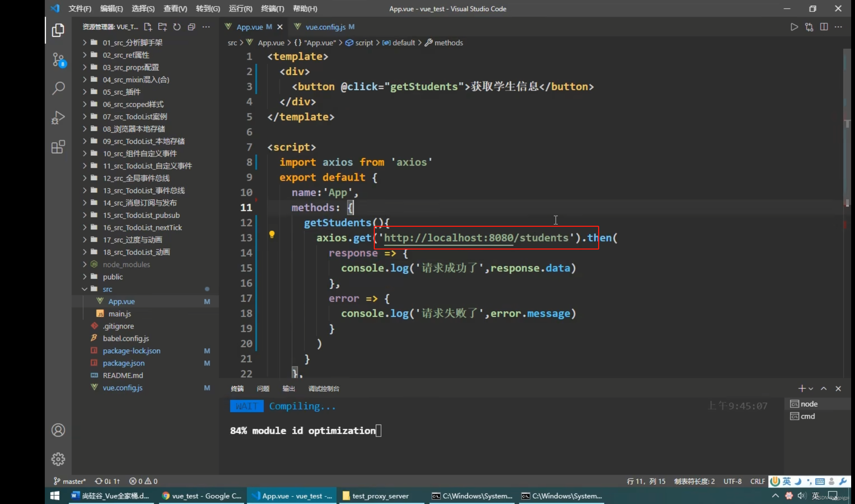
Task: Expand the 12_src_全局事件总线 folder
Action: point(146,178)
